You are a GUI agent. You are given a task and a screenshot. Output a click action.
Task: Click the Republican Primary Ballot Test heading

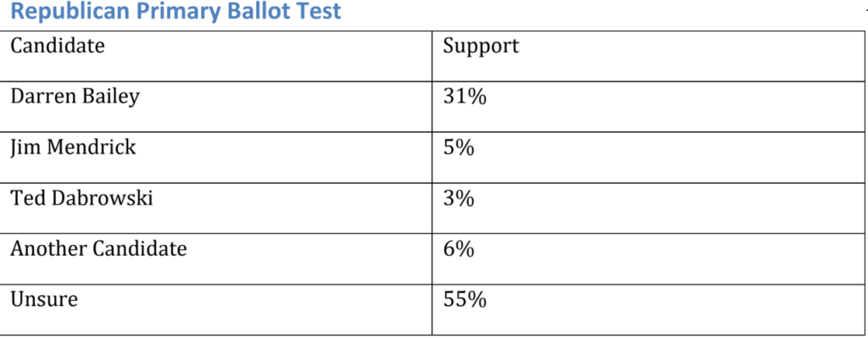tap(175, 11)
